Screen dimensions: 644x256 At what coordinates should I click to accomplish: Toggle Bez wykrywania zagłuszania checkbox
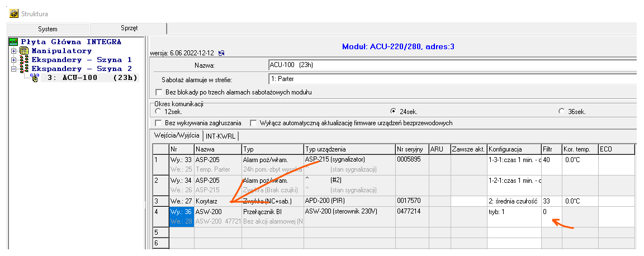(x=158, y=123)
